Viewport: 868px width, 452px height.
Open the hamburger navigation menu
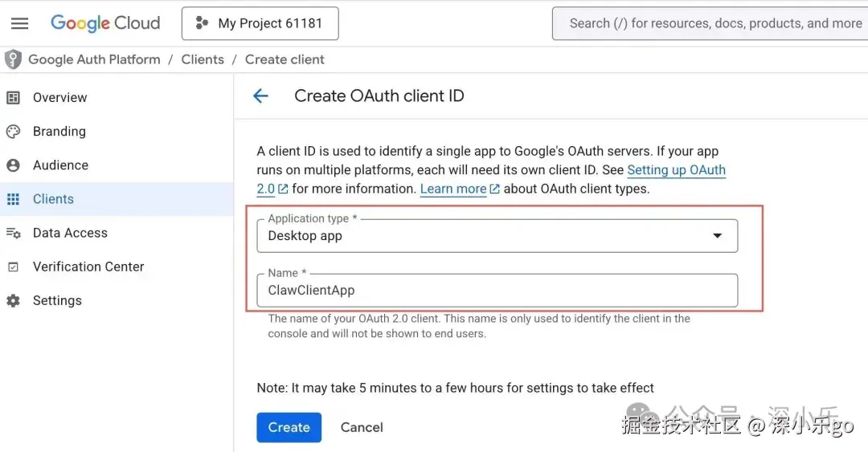coord(20,23)
